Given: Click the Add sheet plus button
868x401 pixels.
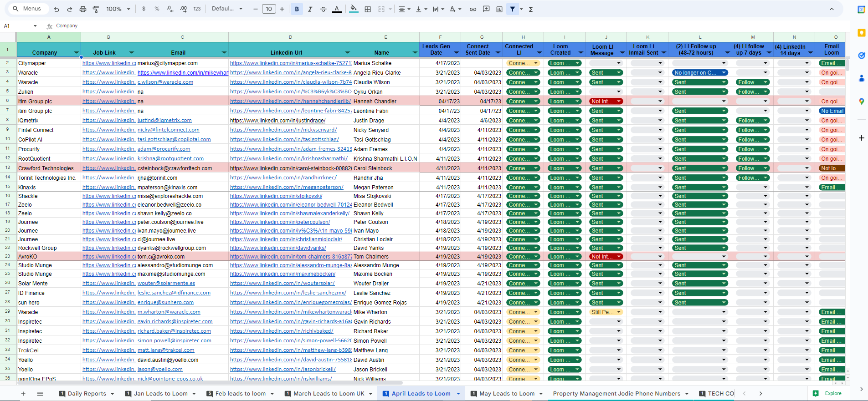Looking at the screenshot, I should tap(23, 394).
